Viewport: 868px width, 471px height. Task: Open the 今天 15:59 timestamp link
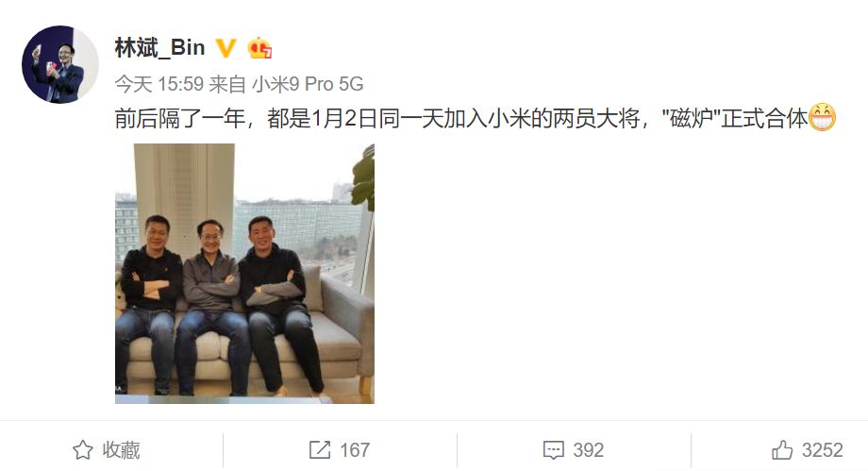pyautogui.click(x=159, y=84)
